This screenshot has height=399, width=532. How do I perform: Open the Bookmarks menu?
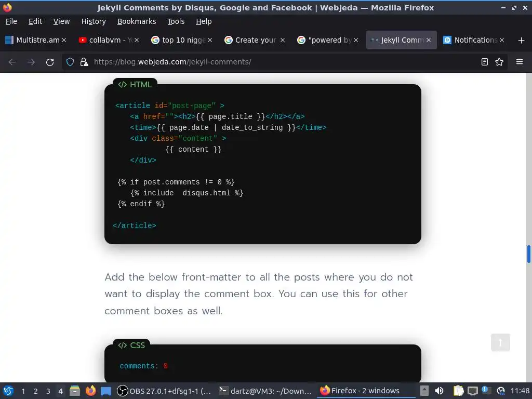[137, 21]
